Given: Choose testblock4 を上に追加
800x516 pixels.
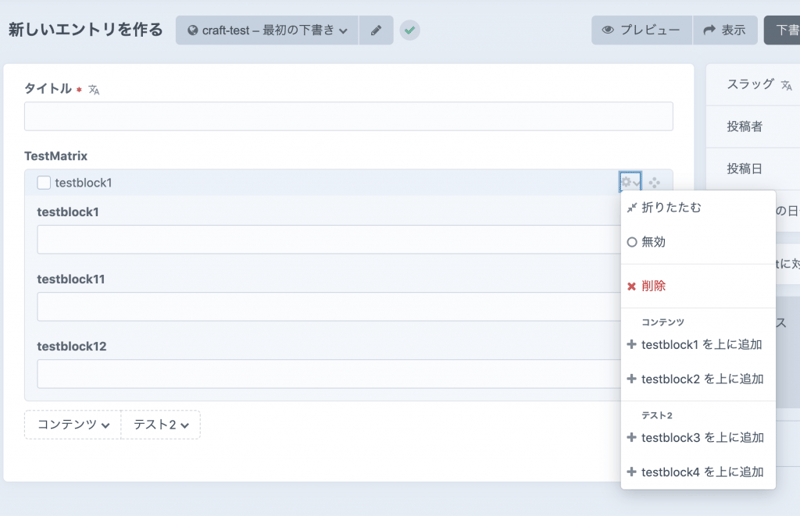Looking at the screenshot, I should (700, 472).
